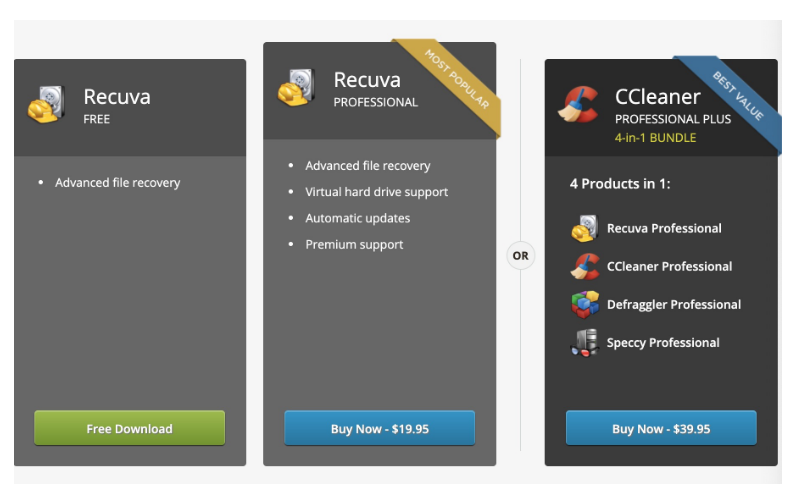788x495 pixels.
Task: Click the round OR divider badge
Action: tap(521, 256)
